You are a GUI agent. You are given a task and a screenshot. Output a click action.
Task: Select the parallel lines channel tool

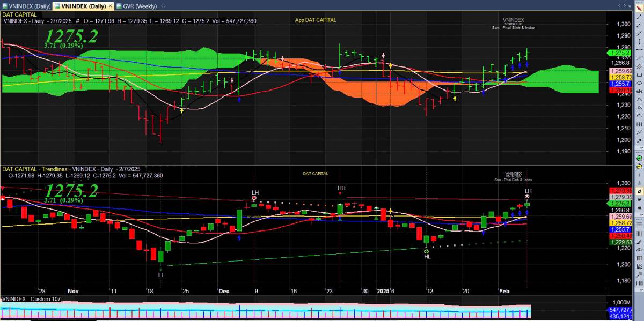point(639,58)
